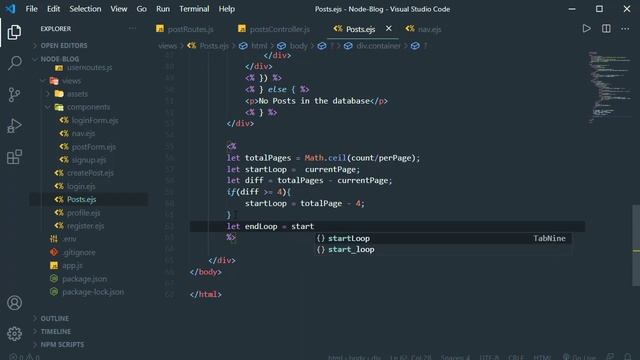
Task: Open the Search view in activity bar
Action: coord(14,63)
